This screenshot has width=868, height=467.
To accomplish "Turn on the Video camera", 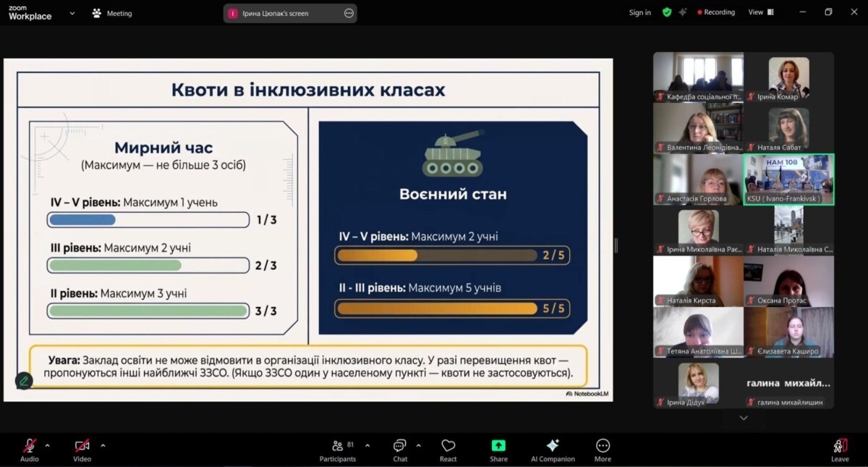I will (82, 450).
